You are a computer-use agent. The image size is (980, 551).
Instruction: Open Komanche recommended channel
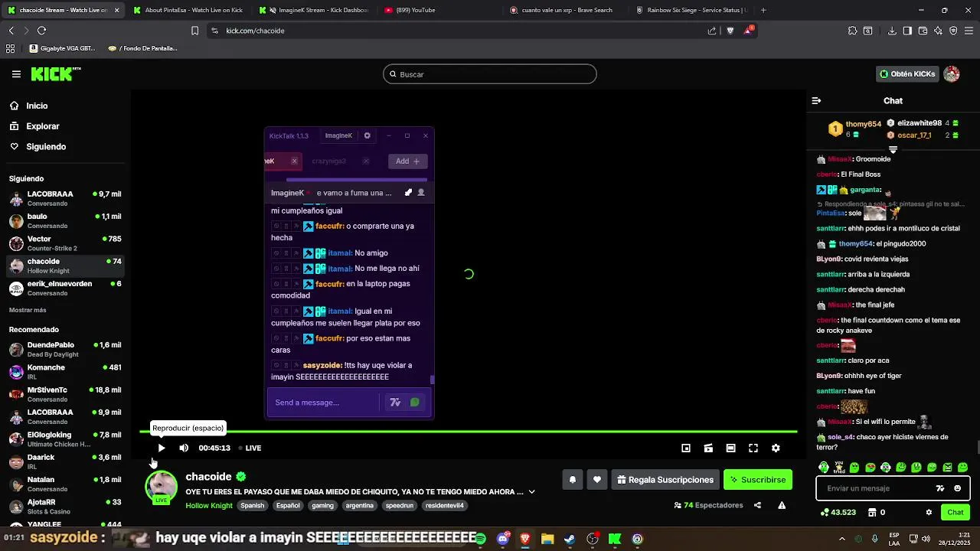(65, 372)
